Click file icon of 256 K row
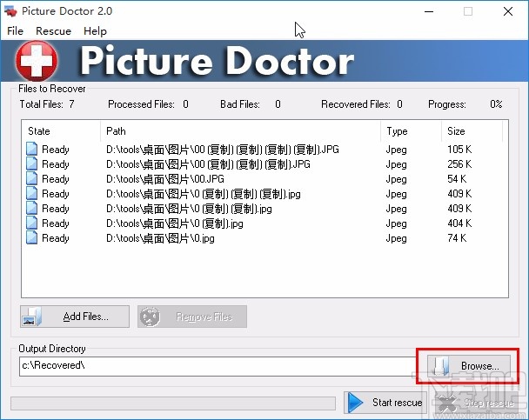The height and width of the screenshot is (420, 529). tap(31, 163)
